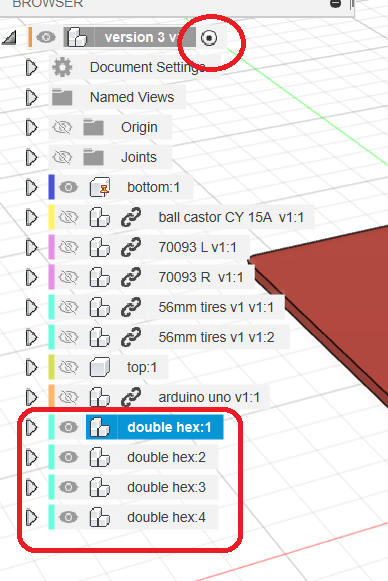This screenshot has height=581, width=388.
Task: Expand the Named Views folder
Action: click(32, 97)
